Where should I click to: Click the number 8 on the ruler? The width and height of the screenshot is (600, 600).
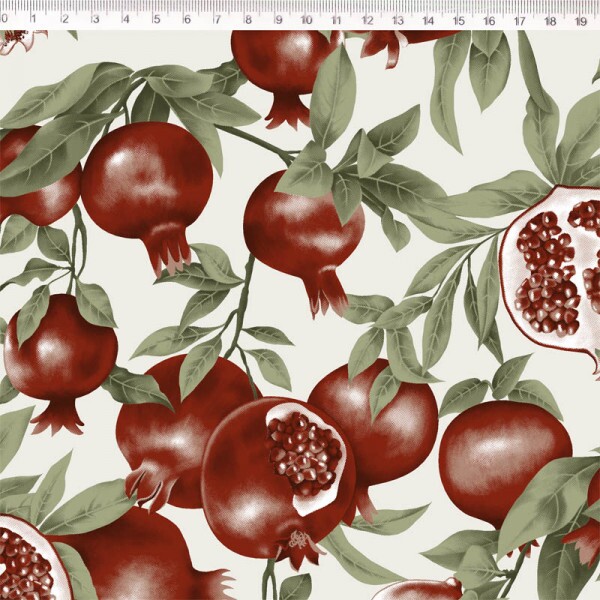click(x=247, y=19)
